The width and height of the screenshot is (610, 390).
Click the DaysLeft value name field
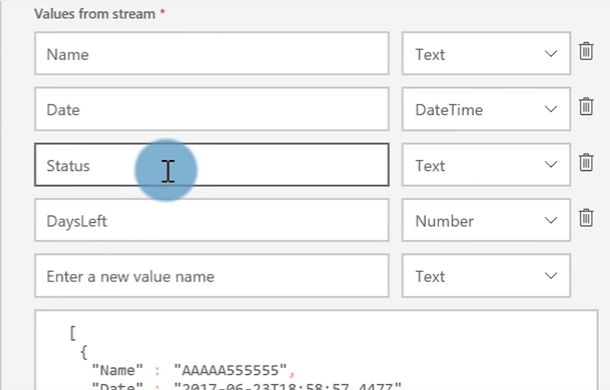click(x=212, y=220)
